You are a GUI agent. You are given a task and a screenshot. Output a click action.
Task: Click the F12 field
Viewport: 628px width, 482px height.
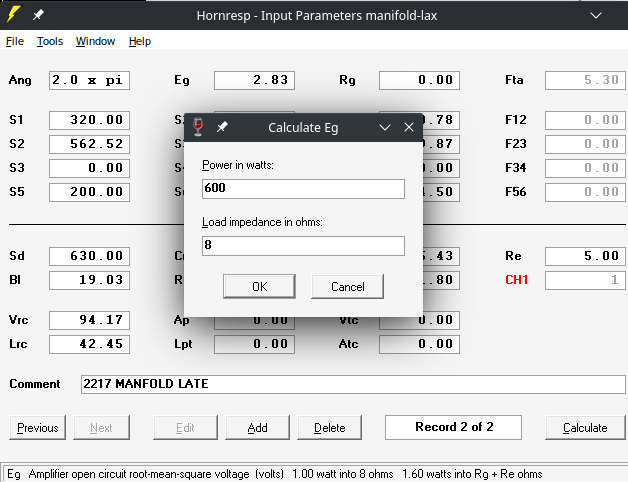point(585,120)
